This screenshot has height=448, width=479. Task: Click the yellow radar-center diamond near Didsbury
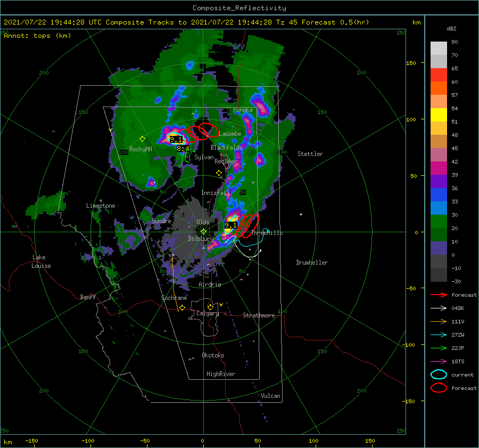(x=203, y=232)
